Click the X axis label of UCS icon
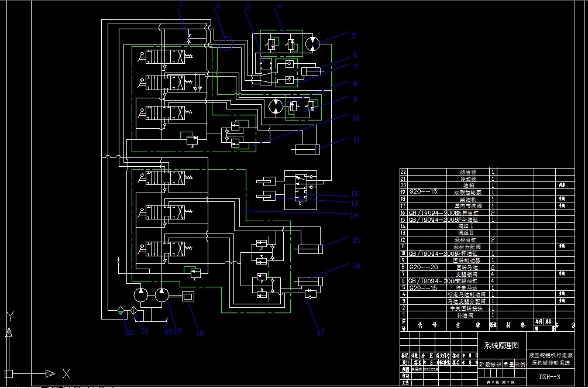Viewport: 588px width, 388px height. [x=66, y=374]
